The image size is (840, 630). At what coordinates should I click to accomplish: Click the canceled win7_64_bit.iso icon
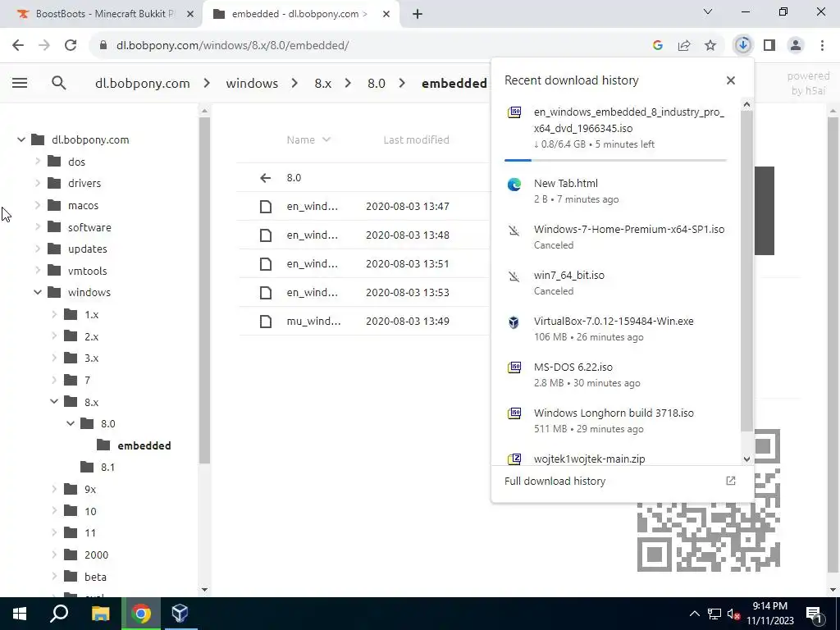[514, 276]
